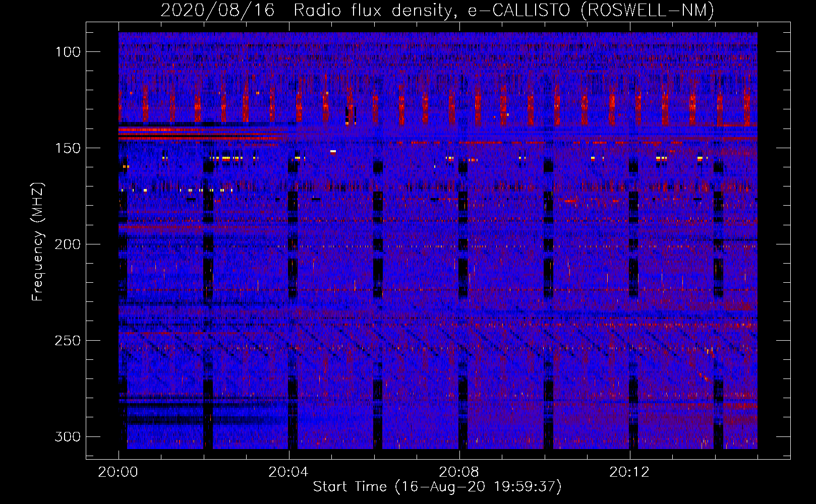
Task: Click the 250 frequency tick label
Action: [68, 341]
